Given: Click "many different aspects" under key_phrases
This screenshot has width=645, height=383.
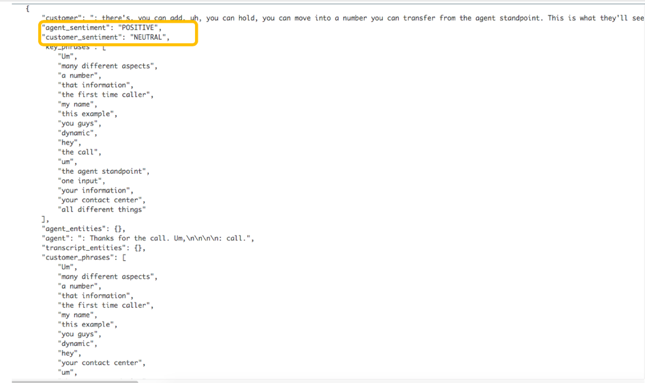Looking at the screenshot, I should 108,66.
